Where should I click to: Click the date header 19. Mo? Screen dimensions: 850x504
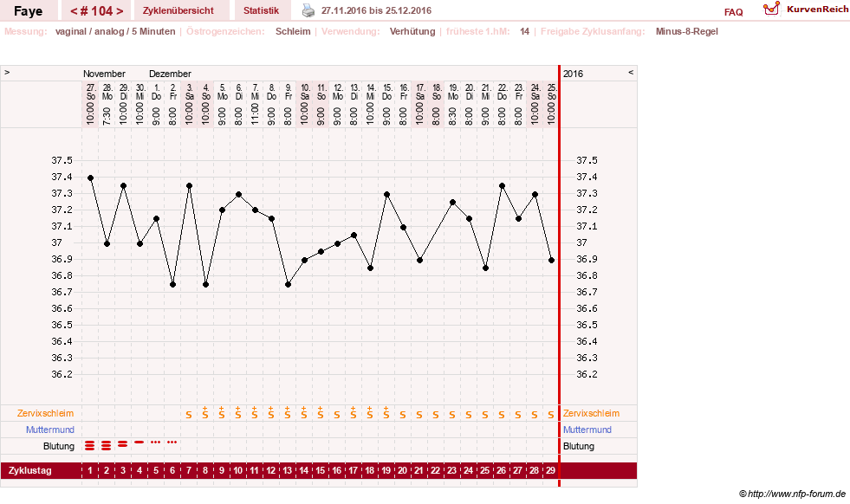coord(452,92)
